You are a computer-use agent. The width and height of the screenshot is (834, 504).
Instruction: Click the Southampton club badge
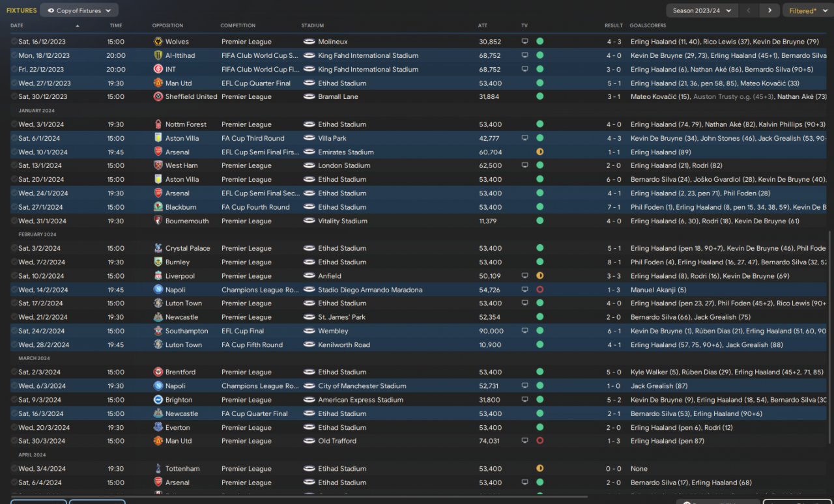(158, 331)
